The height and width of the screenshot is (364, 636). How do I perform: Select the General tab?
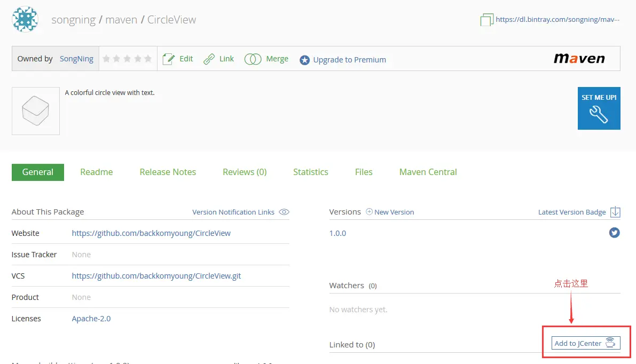click(x=38, y=172)
